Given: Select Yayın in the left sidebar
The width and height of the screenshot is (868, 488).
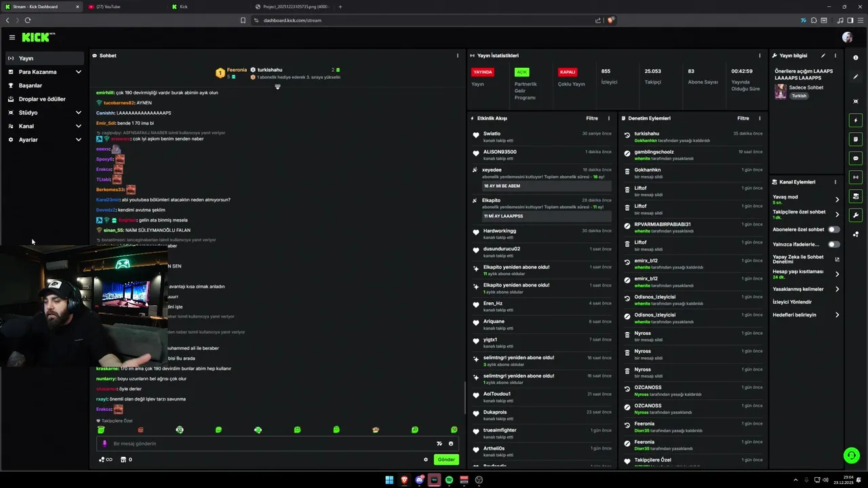Looking at the screenshot, I should tap(45, 58).
